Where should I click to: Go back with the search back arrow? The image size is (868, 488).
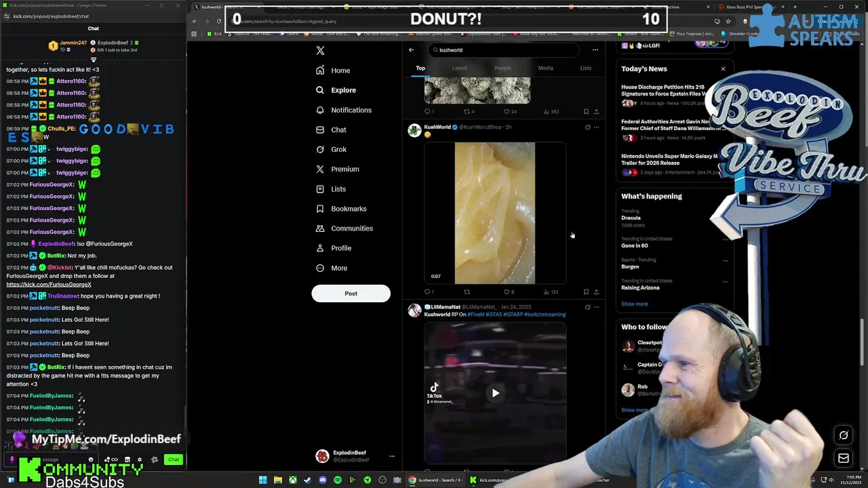coord(411,49)
